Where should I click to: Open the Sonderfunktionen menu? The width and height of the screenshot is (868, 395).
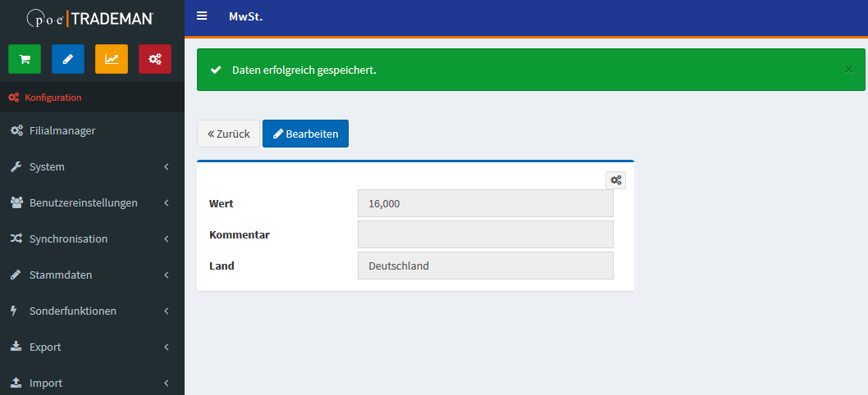click(72, 311)
